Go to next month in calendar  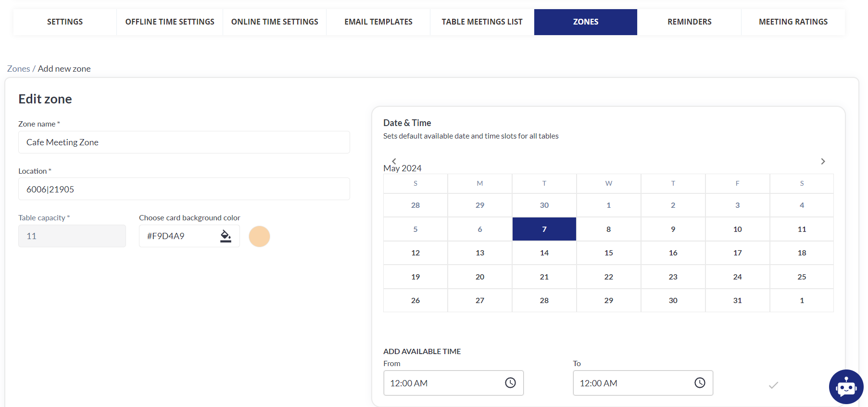823,161
